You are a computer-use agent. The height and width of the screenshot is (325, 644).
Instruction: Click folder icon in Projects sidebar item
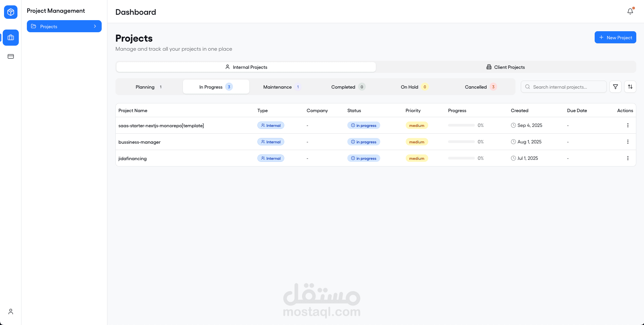click(34, 26)
